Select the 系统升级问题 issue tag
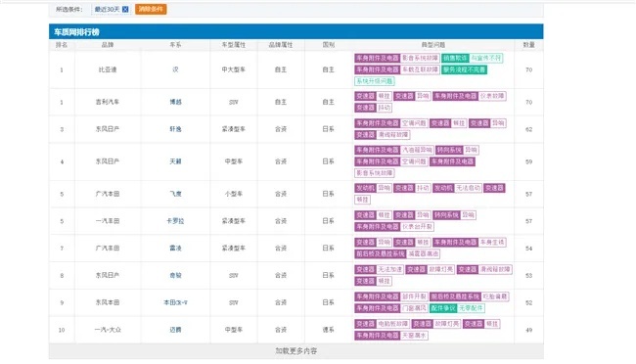Screen dimensions: 636x364 (375, 81)
